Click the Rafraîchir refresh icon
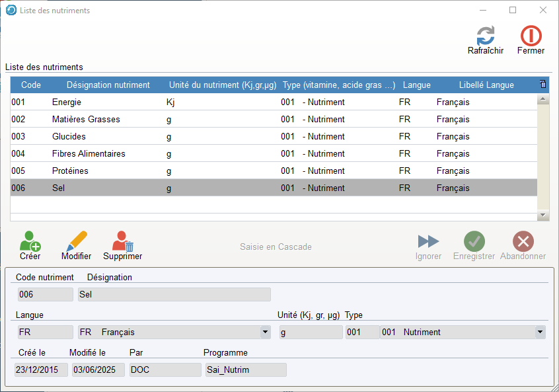Screen dimensions: 559x392 [485, 36]
